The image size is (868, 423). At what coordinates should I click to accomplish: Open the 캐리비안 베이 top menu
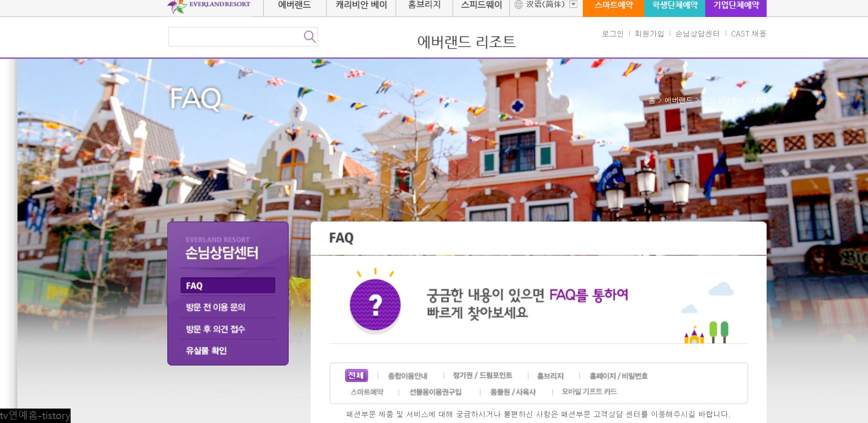click(361, 5)
